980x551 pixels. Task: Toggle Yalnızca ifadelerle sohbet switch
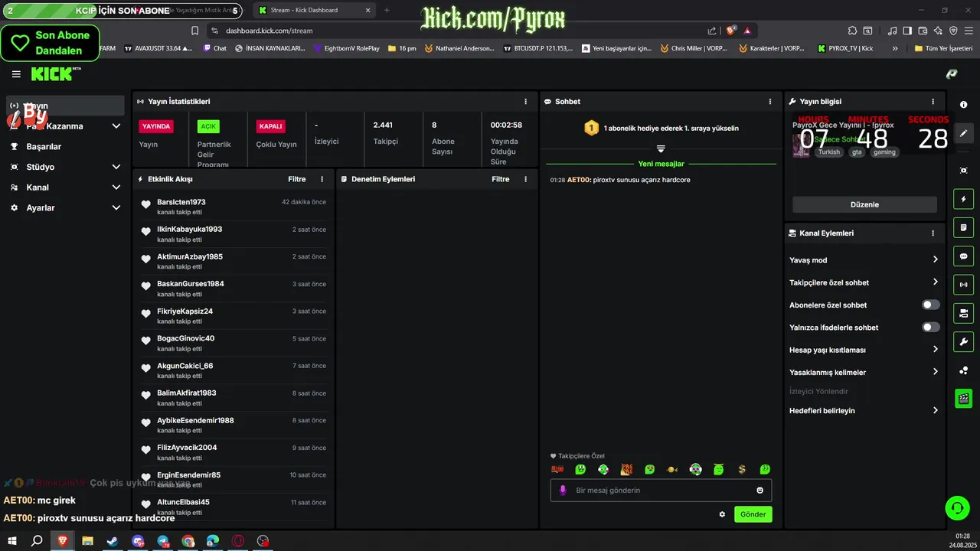930,327
